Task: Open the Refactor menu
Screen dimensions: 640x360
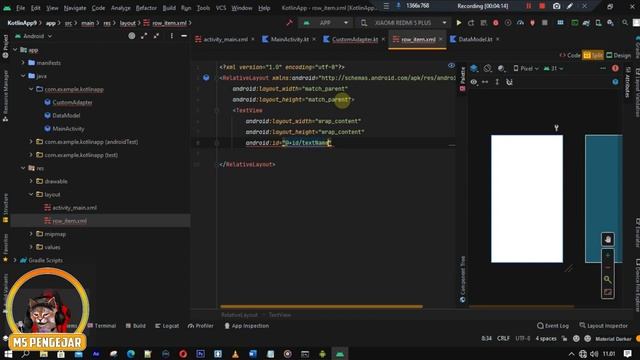Action: click(x=146, y=8)
